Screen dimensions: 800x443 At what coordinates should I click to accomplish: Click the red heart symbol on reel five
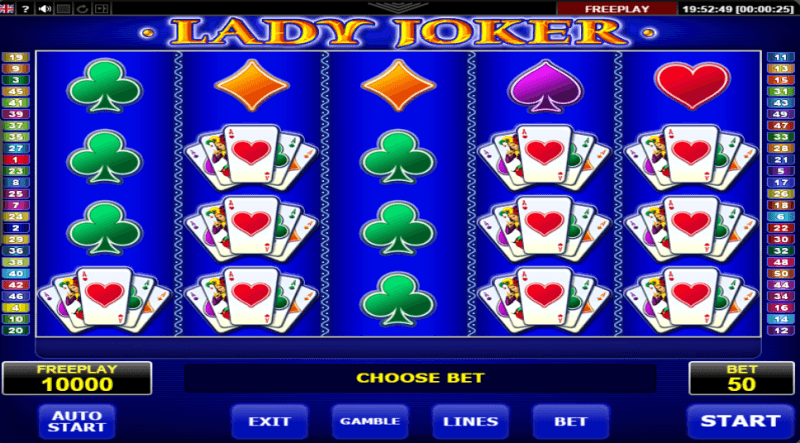[x=692, y=86]
